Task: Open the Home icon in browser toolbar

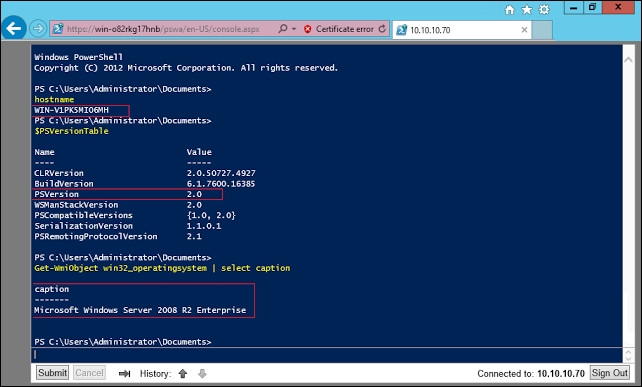Action: (509, 9)
